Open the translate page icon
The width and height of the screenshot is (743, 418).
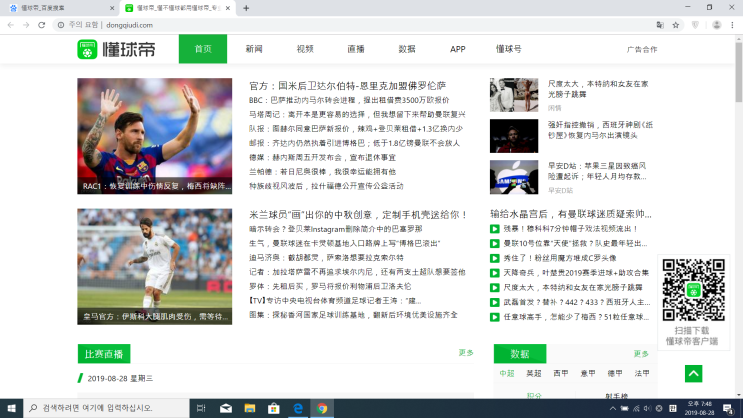660,25
